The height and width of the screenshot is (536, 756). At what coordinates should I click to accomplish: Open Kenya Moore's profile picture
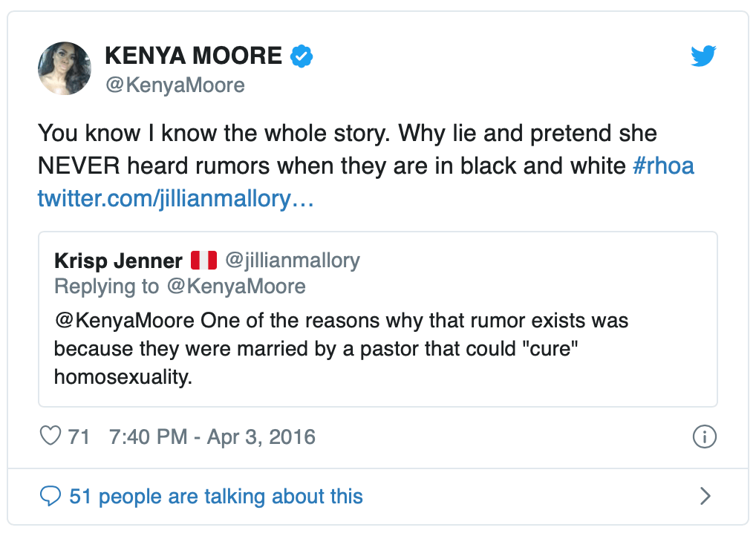point(65,68)
